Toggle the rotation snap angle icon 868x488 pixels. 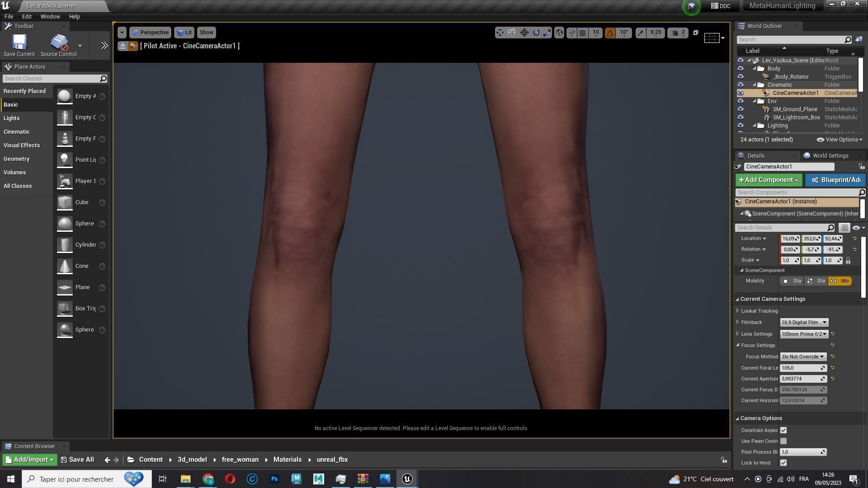pyautogui.click(x=610, y=33)
